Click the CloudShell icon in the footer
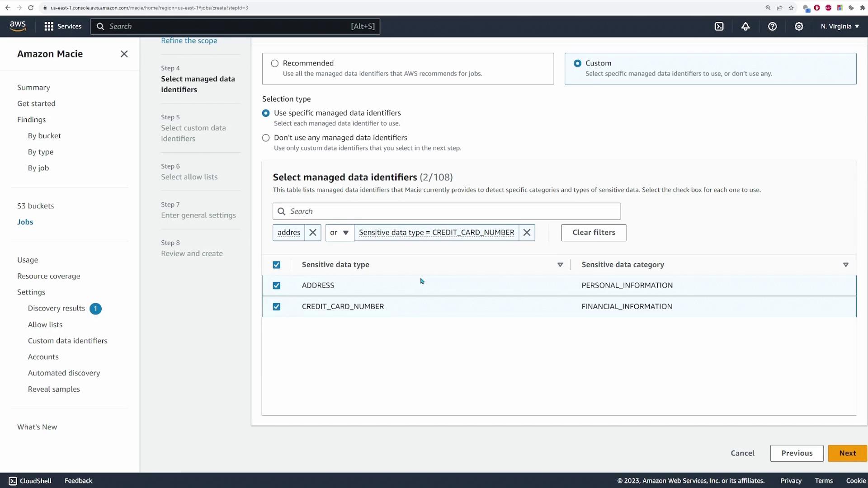868x488 pixels. [x=13, y=481]
